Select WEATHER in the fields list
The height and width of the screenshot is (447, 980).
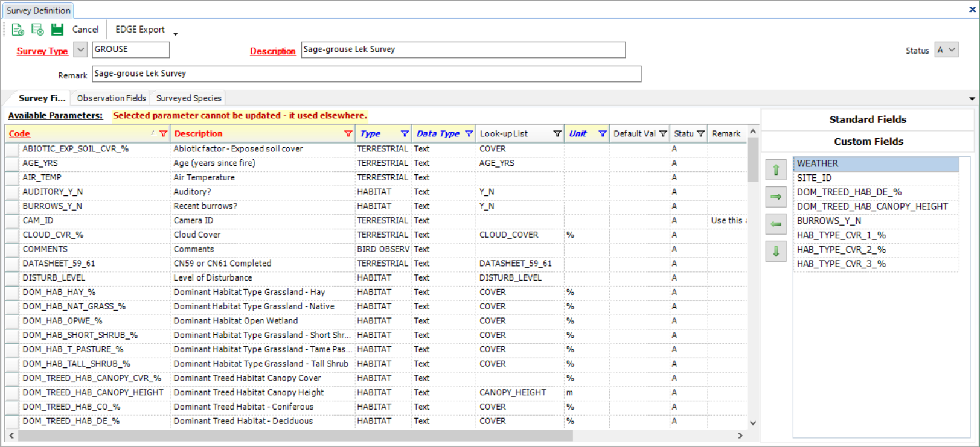876,163
